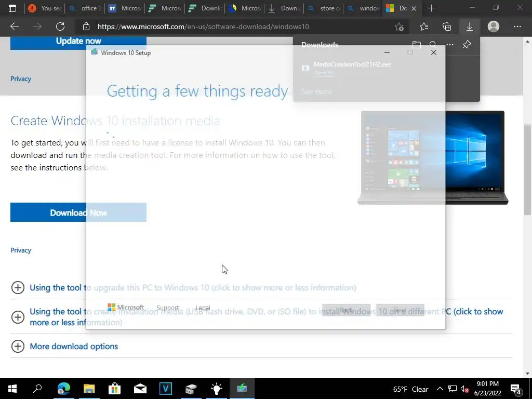The image size is (532, 399).
Task: Open more options in Downloads panel
Action: click(450, 45)
